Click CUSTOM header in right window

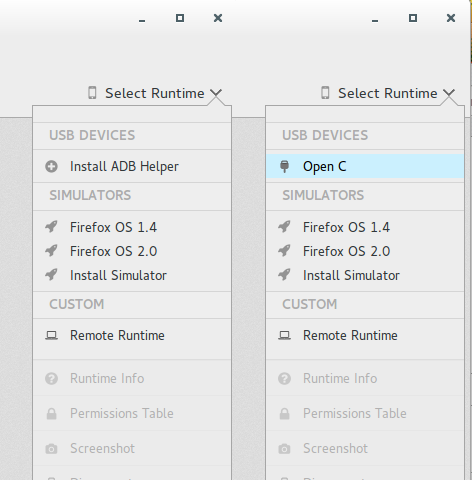[x=310, y=304]
